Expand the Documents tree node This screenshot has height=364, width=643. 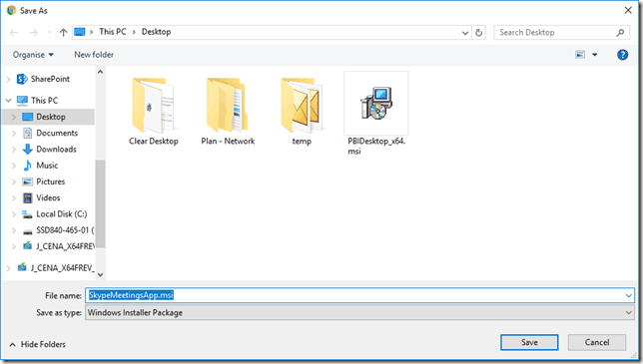pyautogui.click(x=14, y=133)
